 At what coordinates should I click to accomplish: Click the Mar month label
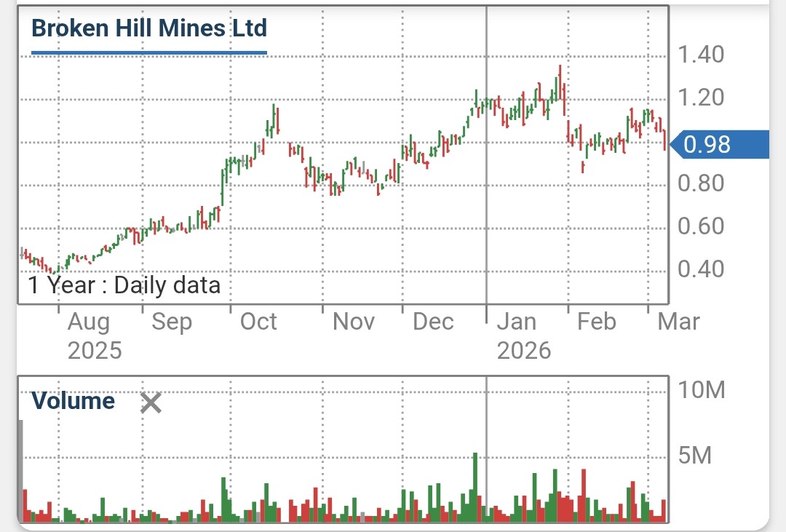pos(678,322)
